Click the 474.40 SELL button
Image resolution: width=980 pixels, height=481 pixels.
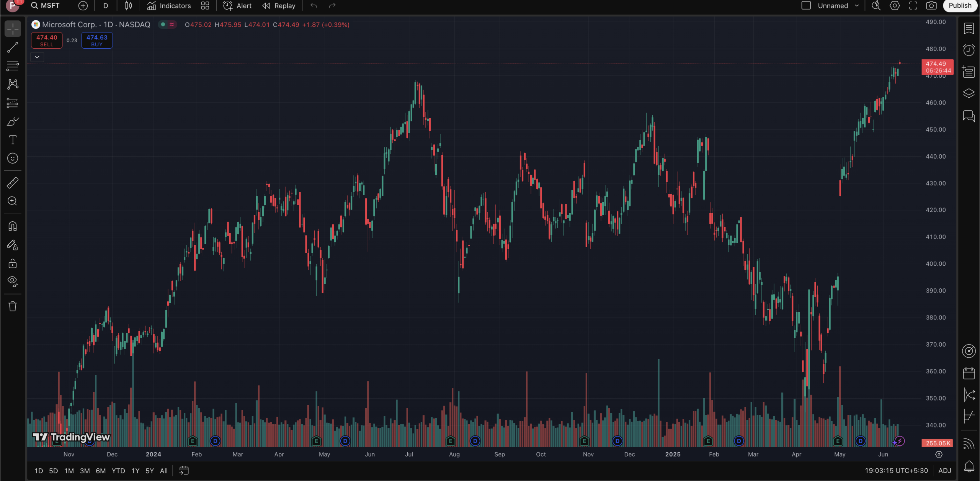[47, 41]
